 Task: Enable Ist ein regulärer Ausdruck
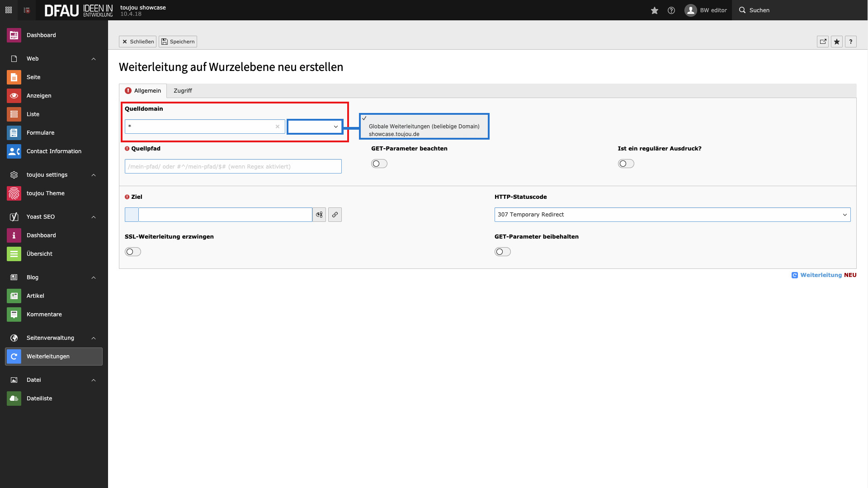pyautogui.click(x=626, y=164)
